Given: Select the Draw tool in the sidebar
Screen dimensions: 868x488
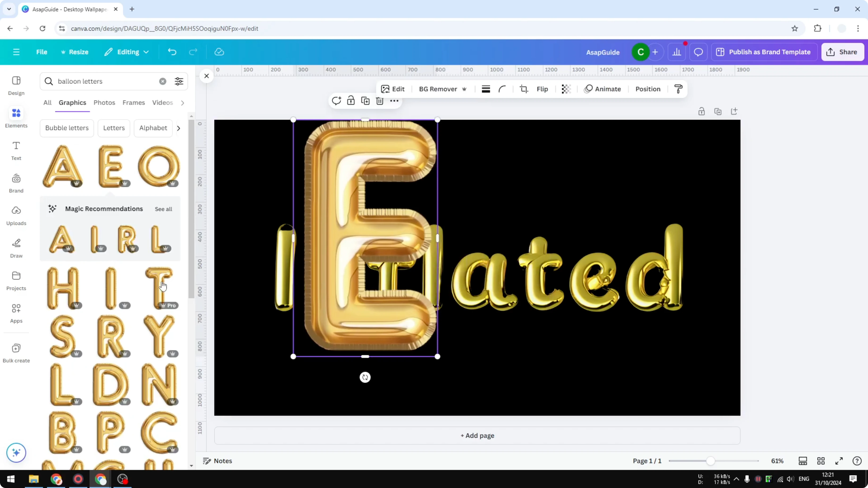Looking at the screenshot, I should tap(16, 248).
